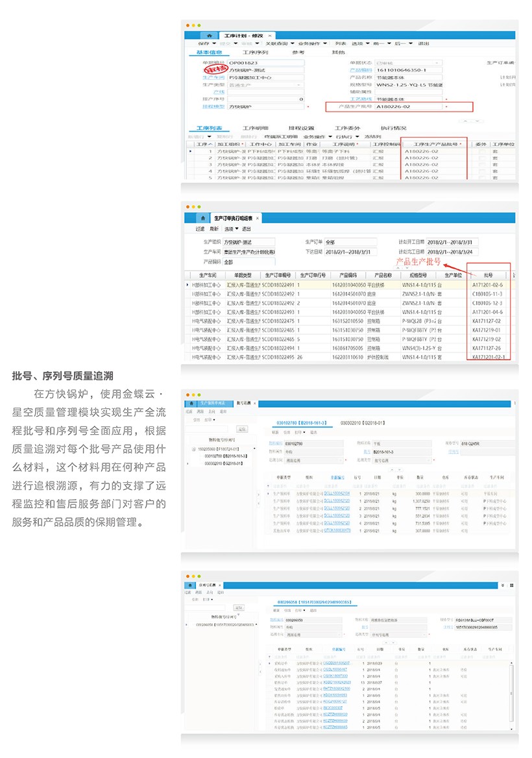Screen dimensions: 532x758
Task: Click home icon beside 生产订单执行明细表 tab
Action: coord(202,218)
